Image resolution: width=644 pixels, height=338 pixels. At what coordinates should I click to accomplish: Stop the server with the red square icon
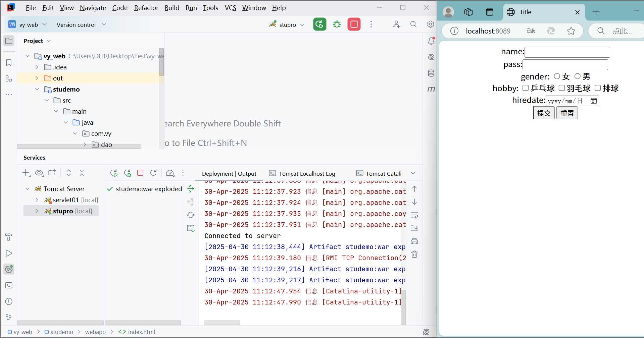pos(354,24)
